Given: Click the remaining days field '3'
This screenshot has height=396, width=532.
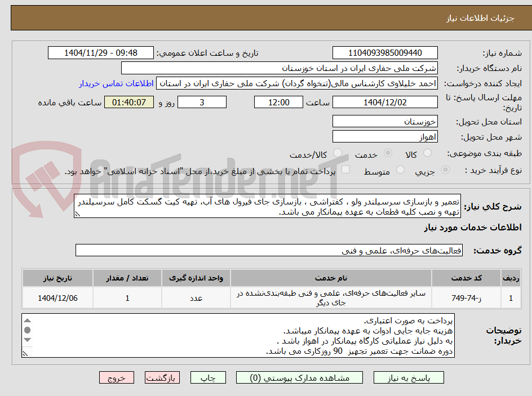Looking at the screenshot, I should tap(202, 102).
